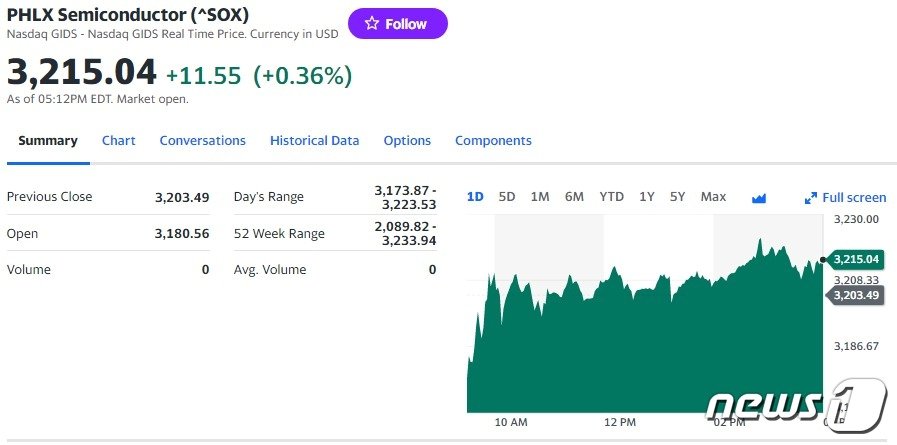Open the chart type icon

point(759,198)
